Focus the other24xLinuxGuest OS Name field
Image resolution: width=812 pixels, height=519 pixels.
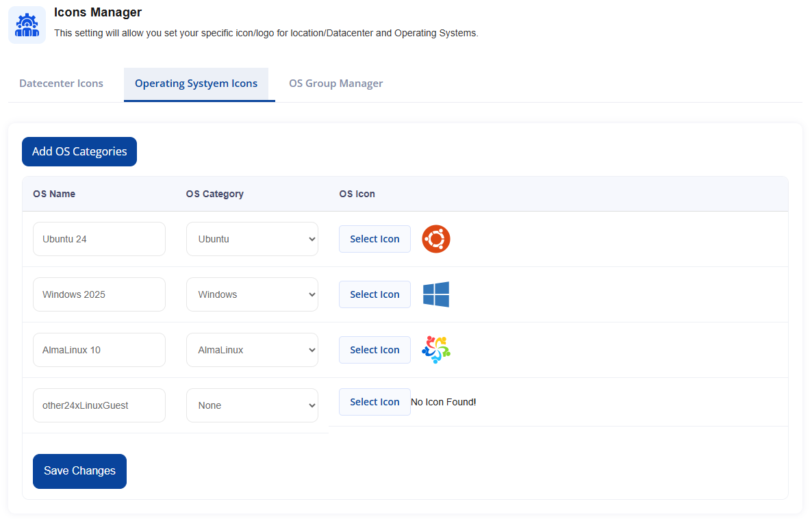[x=99, y=405]
